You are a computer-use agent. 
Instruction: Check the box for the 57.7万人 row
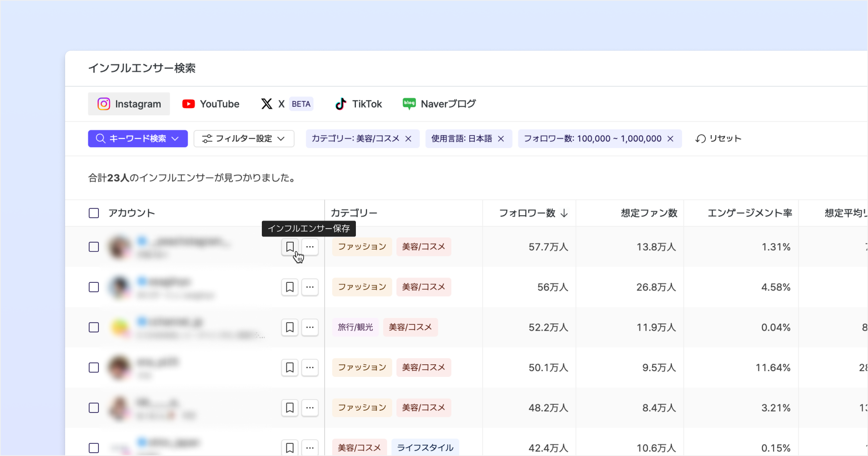click(94, 247)
